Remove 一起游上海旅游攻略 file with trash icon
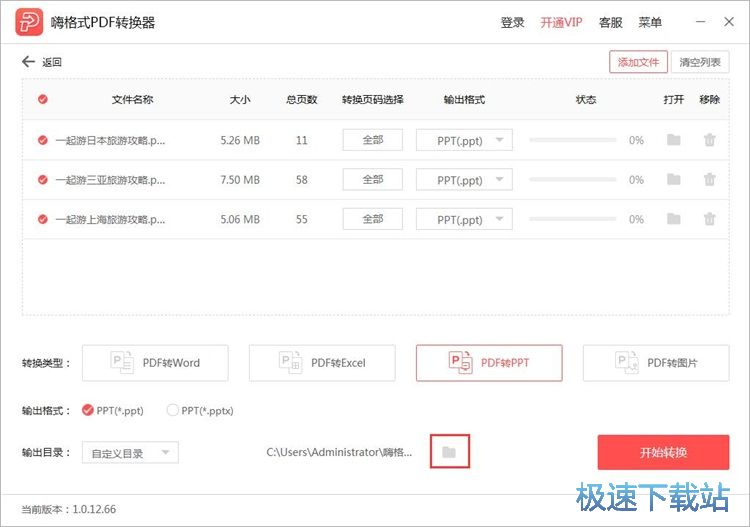 point(709,220)
